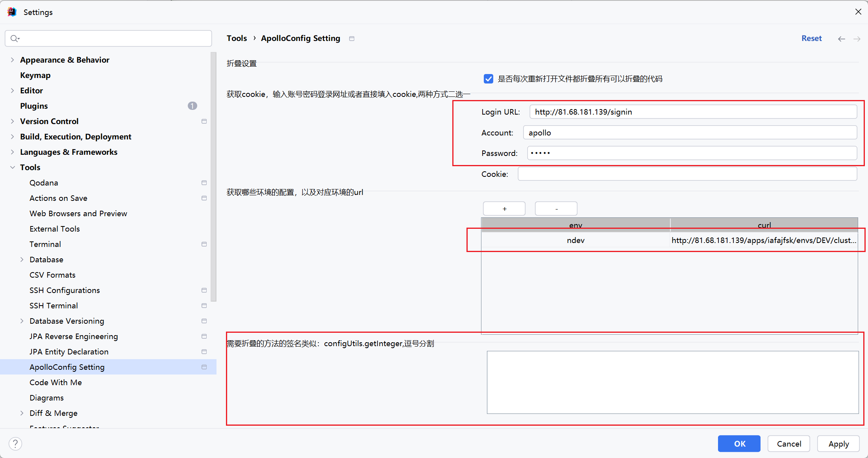Confirm settings with the OK button
The width and height of the screenshot is (868, 458).
pyautogui.click(x=739, y=444)
